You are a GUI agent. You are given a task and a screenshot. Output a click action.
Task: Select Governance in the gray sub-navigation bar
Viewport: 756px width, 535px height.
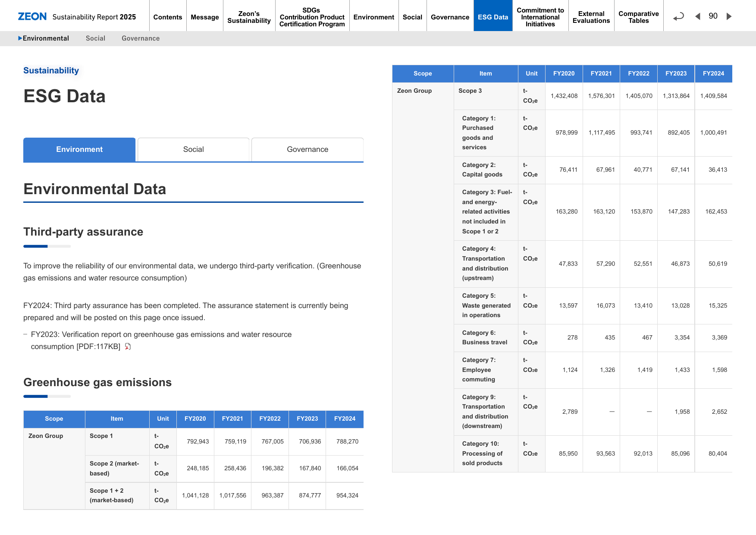141,38
